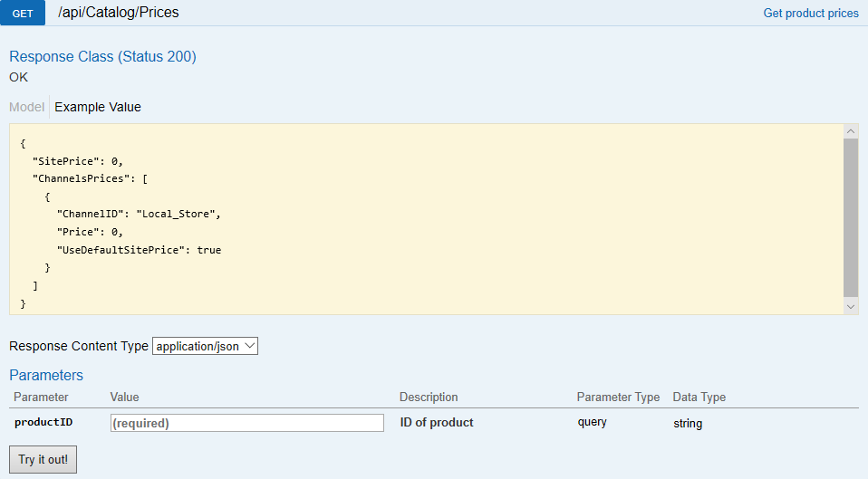The width and height of the screenshot is (868, 479).
Task: Click the Parameter column header
Action: click(x=41, y=398)
